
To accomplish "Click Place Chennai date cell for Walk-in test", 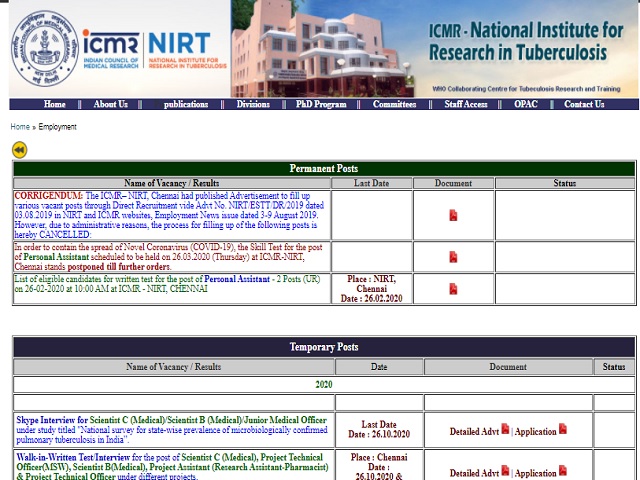I will click(x=379, y=466).
